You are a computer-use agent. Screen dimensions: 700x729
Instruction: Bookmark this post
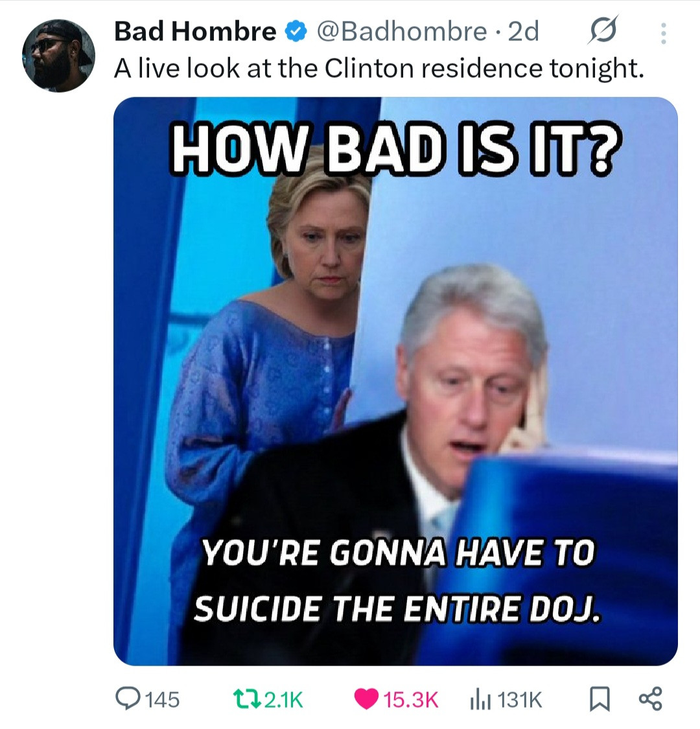click(600, 700)
